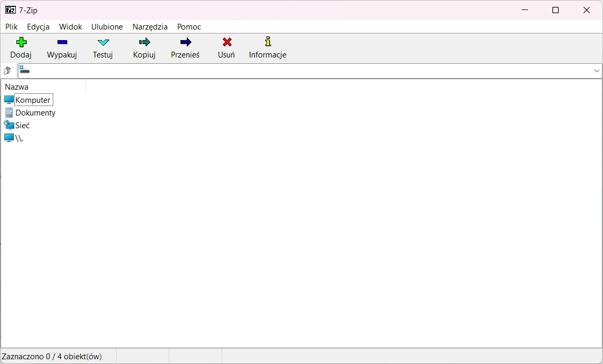Open the Plik menu

tap(12, 26)
